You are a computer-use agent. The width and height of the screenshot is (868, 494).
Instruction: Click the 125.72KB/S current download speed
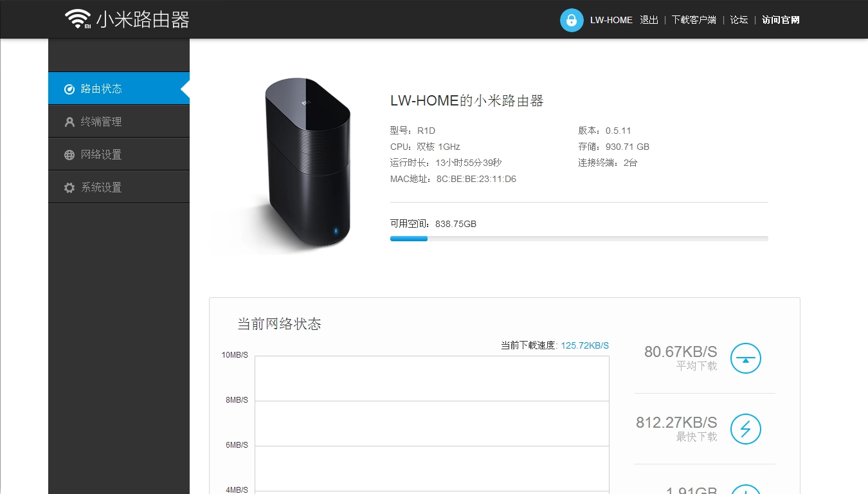pyautogui.click(x=584, y=345)
